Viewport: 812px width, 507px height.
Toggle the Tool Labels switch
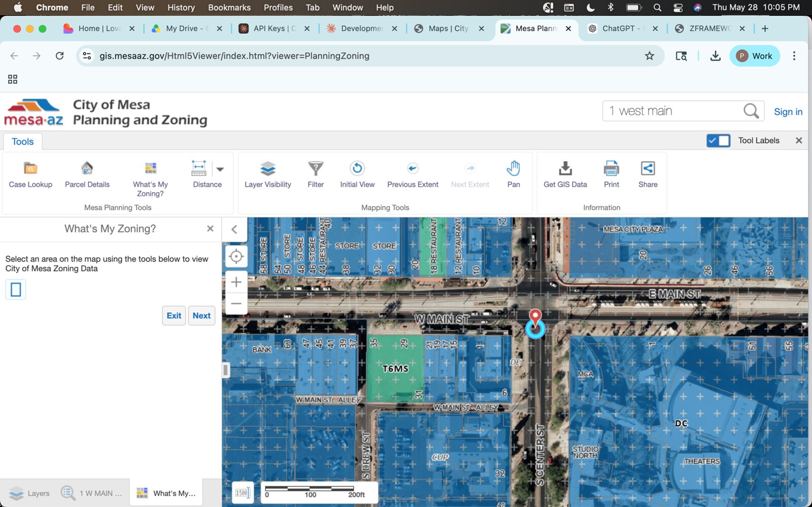click(718, 141)
